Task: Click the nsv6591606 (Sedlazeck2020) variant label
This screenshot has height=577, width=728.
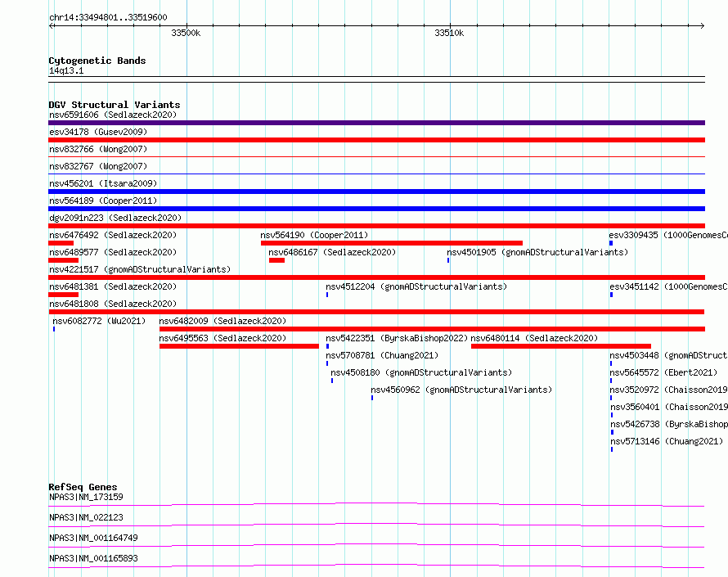Action: (x=113, y=115)
